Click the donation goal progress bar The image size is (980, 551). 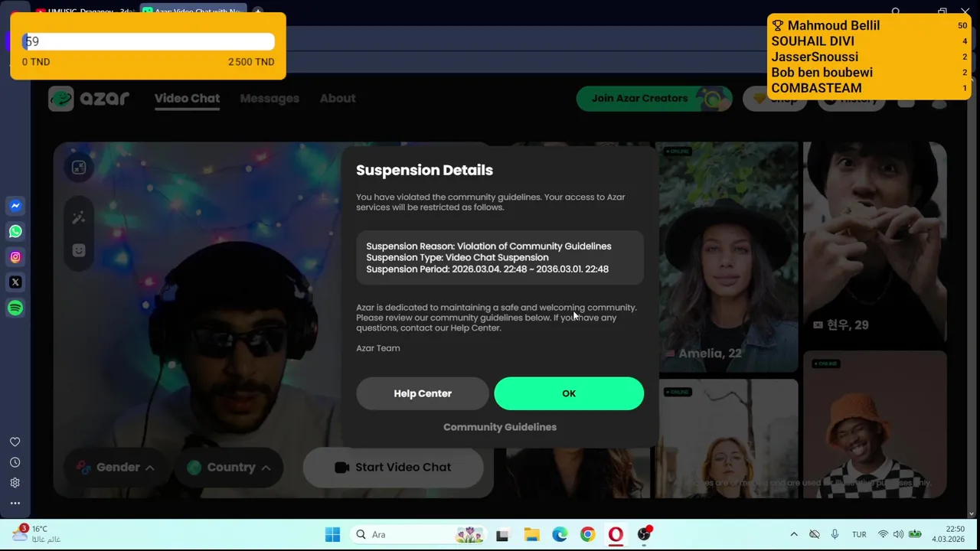click(149, 41)
